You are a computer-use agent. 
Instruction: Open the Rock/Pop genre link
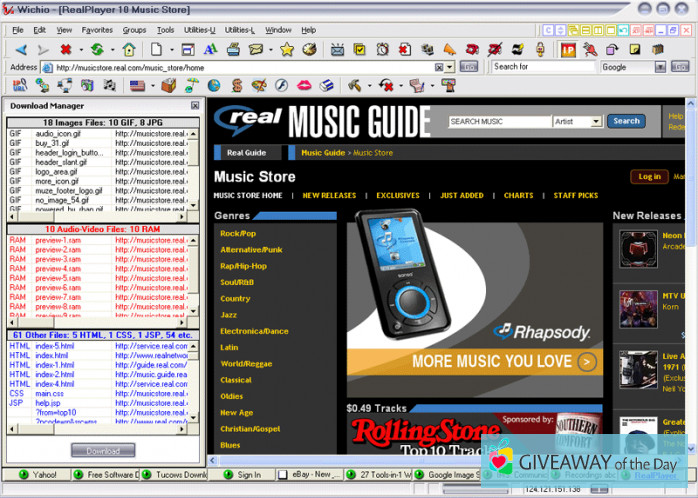point(240,234)
